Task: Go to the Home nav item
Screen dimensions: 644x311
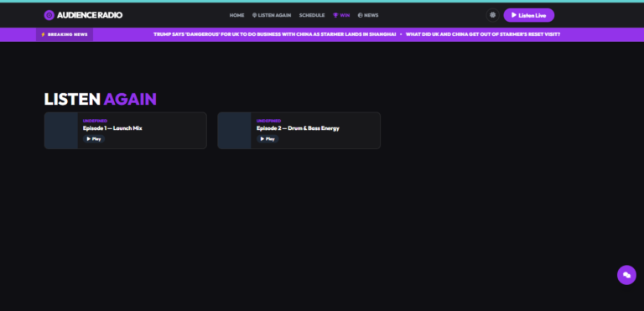Action: 236,15
